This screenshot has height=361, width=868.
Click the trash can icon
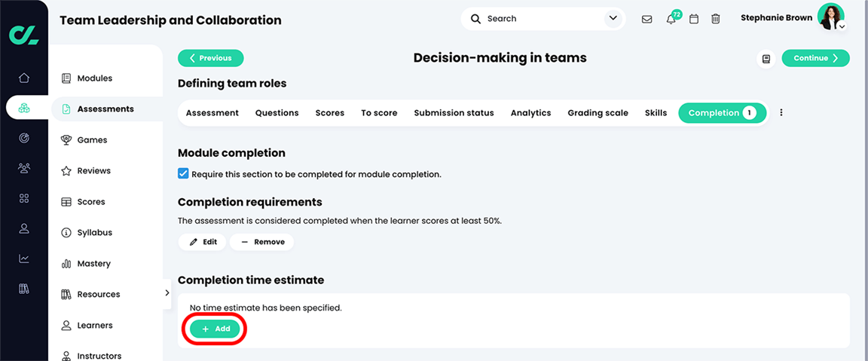pos(716,19)
